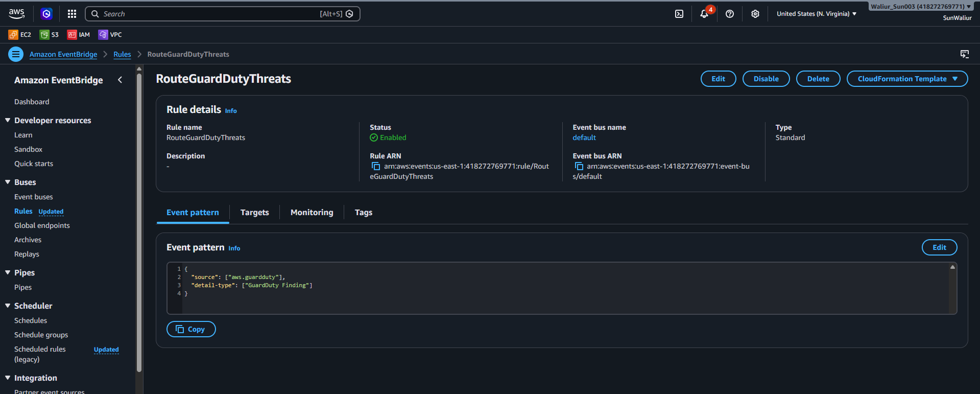Image resolution: width=980 pixels, height=394 pixels.
Task: Go to Rules breadcrumb link
Action: point(122,54)
